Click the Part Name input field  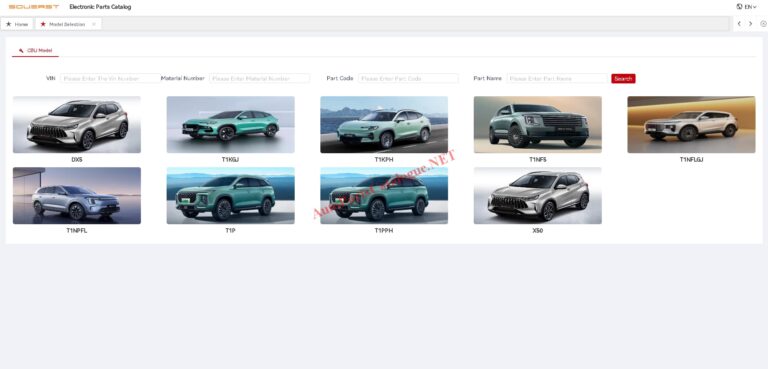coord(557,78)
